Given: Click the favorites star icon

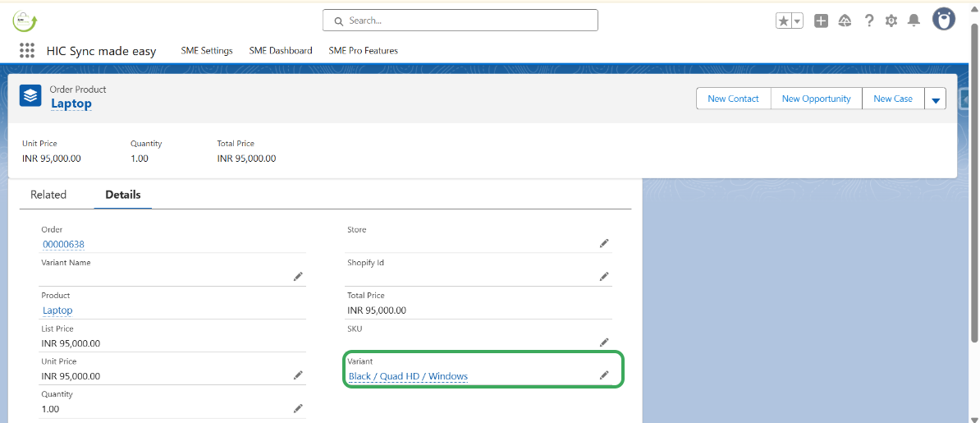Looking at the screenshot, I should [x=784, y=21].
